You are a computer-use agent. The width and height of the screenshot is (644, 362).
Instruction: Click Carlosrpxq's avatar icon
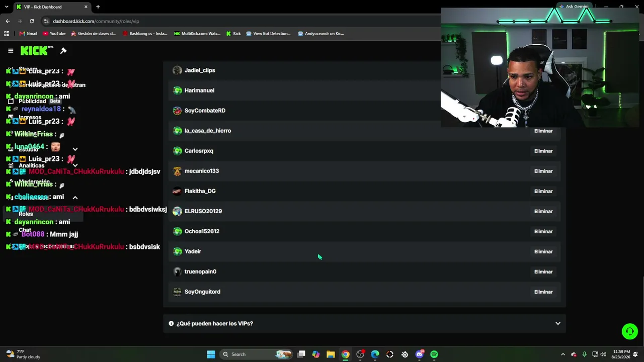pos(177,151)
